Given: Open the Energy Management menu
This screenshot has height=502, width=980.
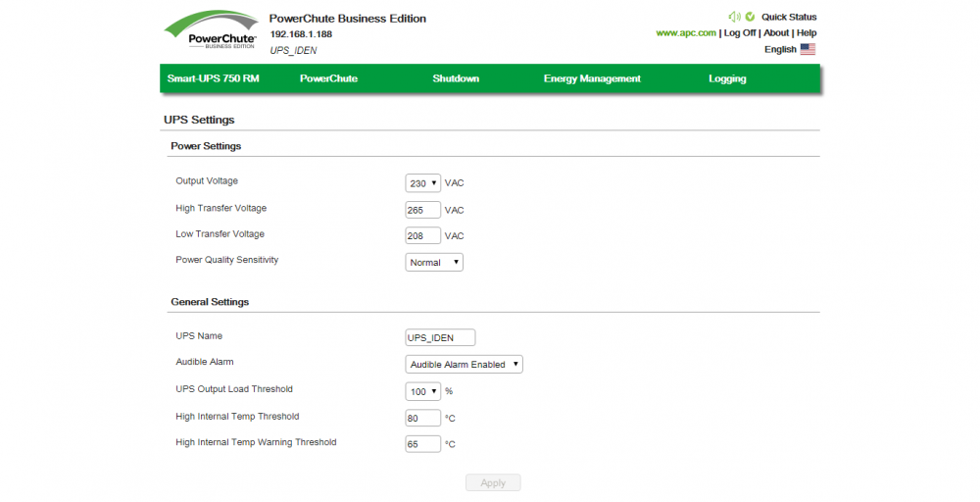Looking at the screenshot, I should [592, 78].
